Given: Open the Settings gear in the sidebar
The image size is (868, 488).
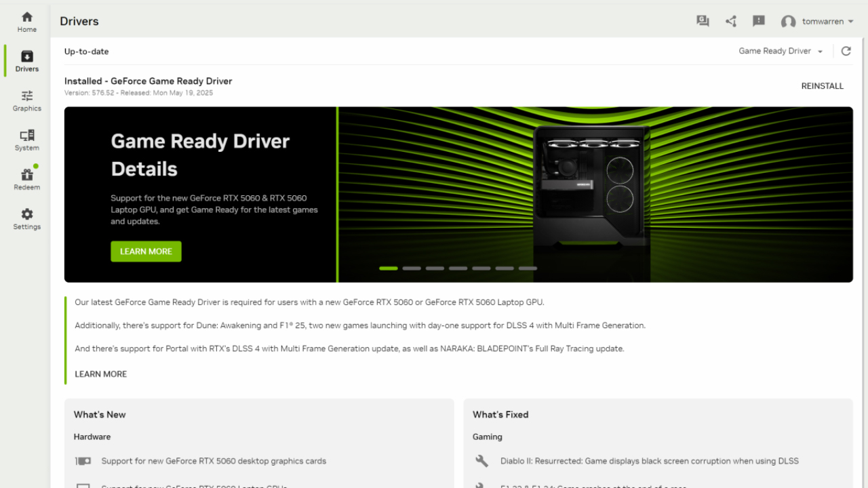Looking at the screenshot, I should 27,219.
